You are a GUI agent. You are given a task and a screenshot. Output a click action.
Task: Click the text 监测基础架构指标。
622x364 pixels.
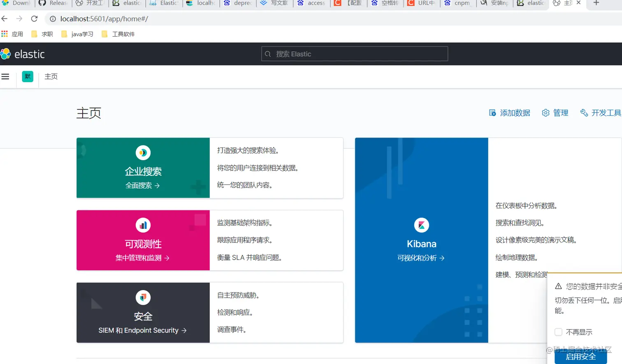245,223
